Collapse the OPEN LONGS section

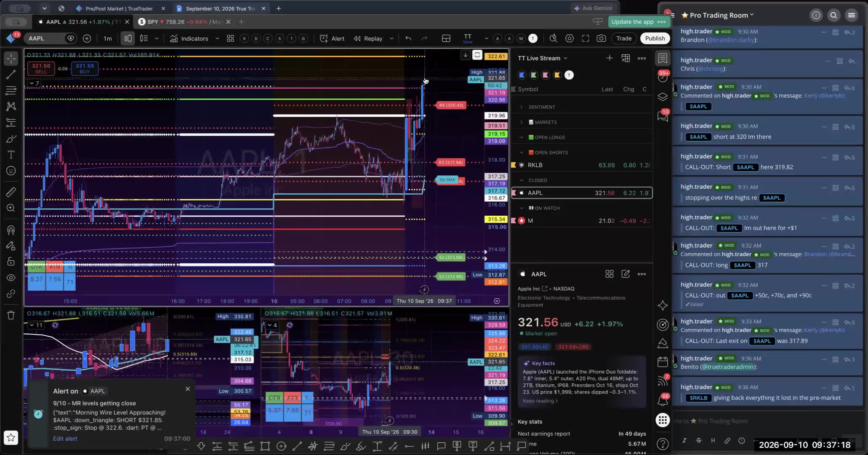522,137
